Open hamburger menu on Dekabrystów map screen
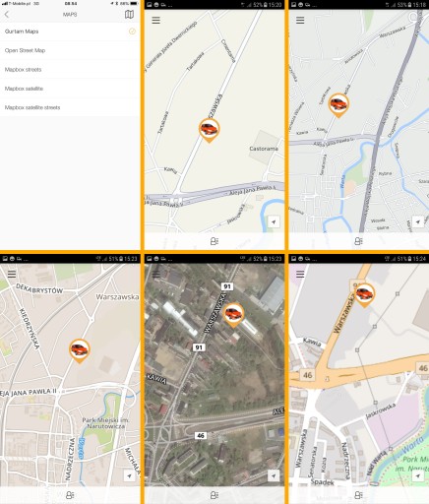429x504 pixels. tap(12, 274)
